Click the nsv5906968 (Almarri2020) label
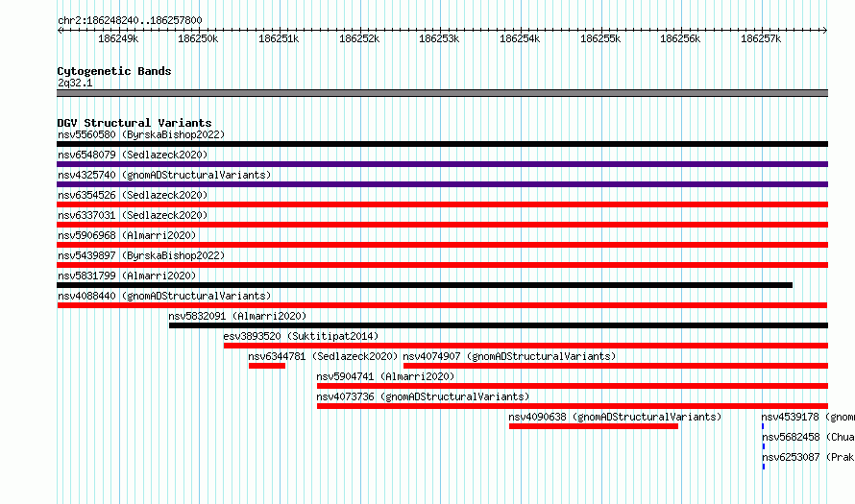Viewport: 855px width, 504px height. point(127,235)
